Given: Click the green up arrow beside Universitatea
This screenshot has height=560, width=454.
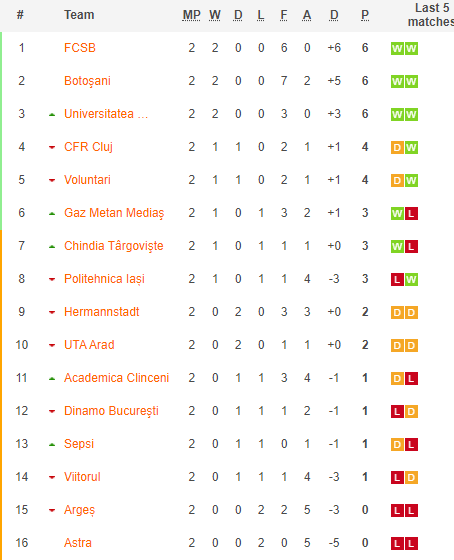Looking at the screenshot, I should [x=52, y=115].
